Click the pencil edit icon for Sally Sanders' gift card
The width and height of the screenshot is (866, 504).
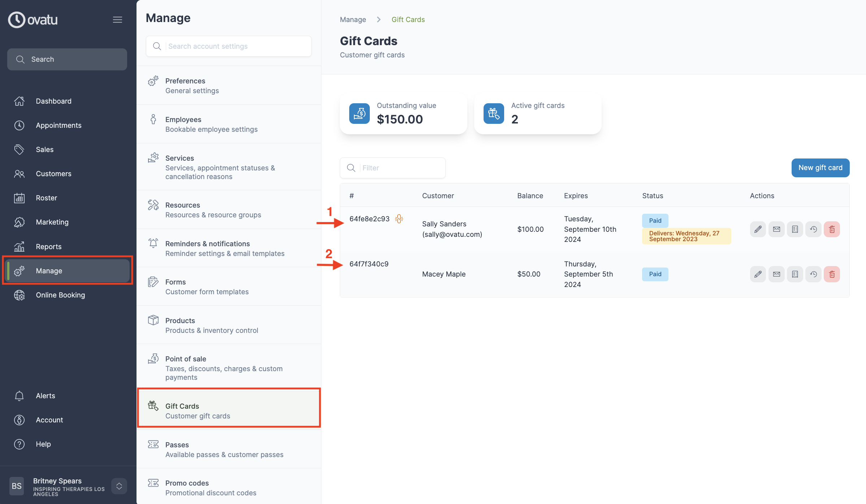click(758, 229)
